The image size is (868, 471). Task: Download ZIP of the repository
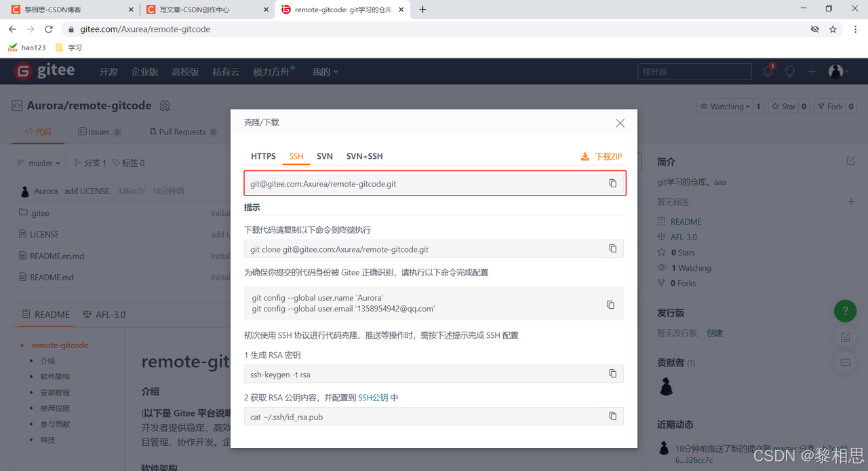[x=601, y=157]
